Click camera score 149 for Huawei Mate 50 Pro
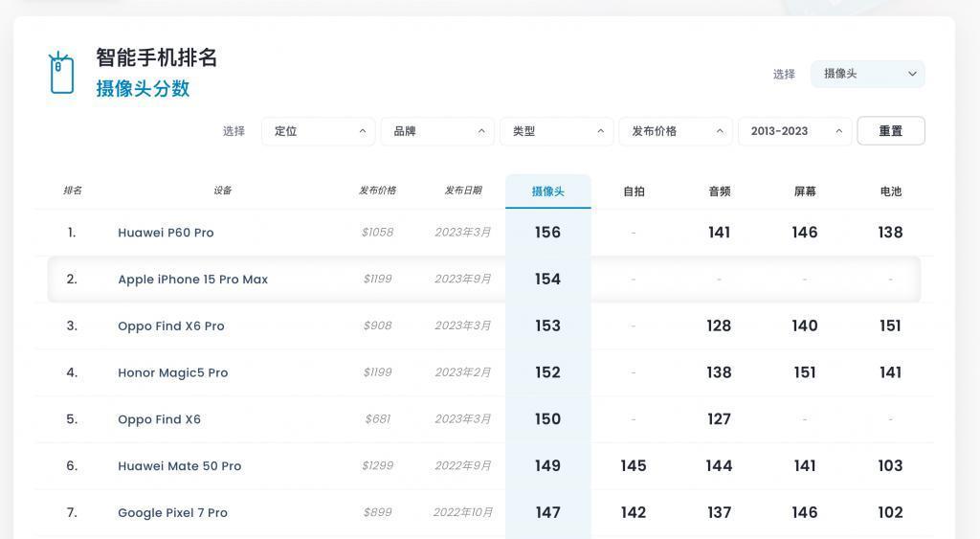Viewport: 980px width, 539px height. pos(547,466)
